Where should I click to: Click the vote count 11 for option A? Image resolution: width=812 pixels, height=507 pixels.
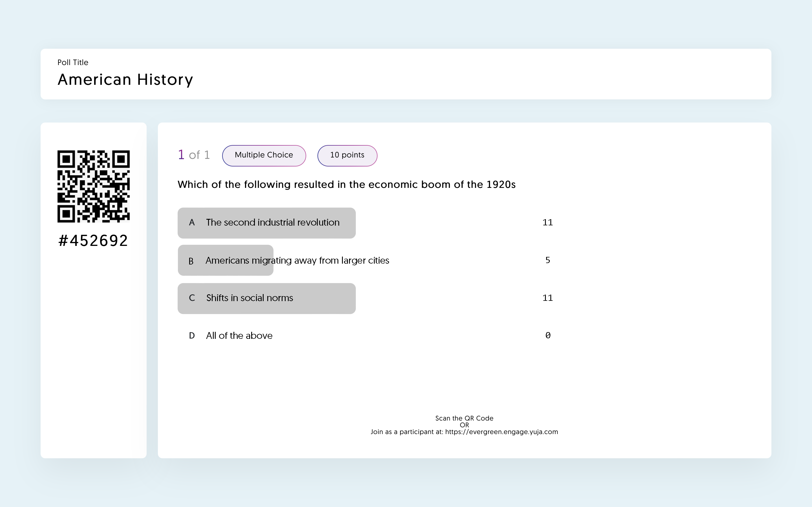[548, 223]
